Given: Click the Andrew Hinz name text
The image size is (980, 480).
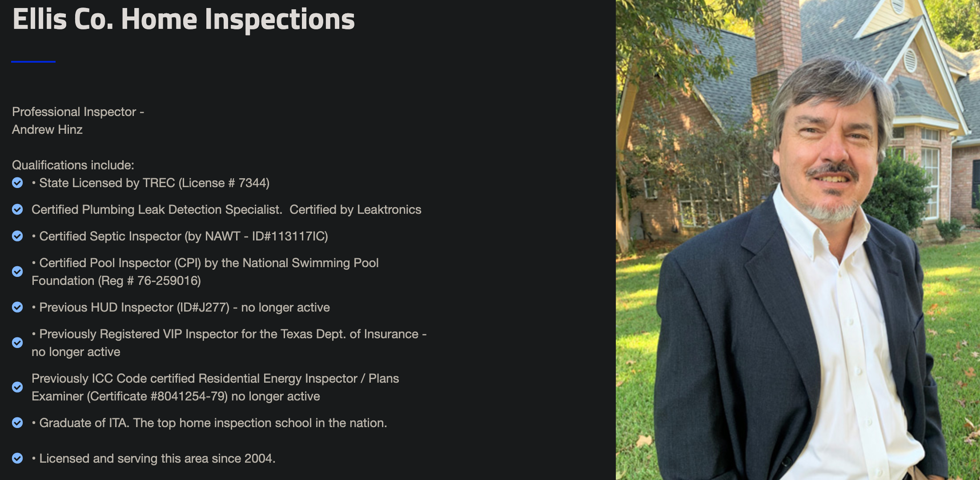Looking at the screenshot, I should pos(47,129).
